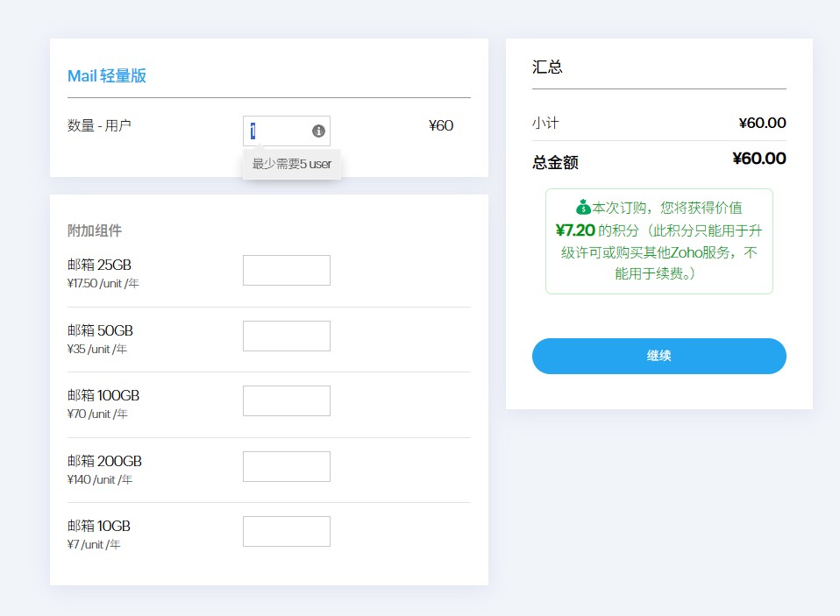Click the 邮箱 25GB quantity box
The height and width of the screenshot is (616, 840).
coord(286,270)
